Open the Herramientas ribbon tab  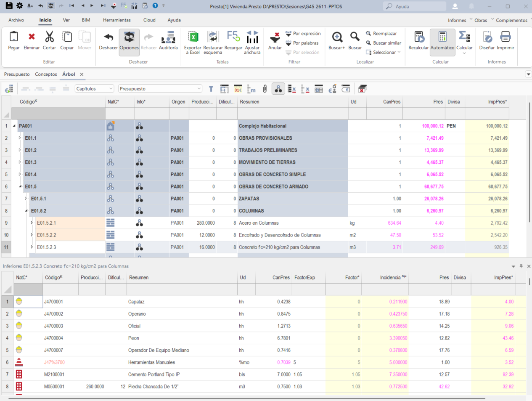[x=117, y=20]
